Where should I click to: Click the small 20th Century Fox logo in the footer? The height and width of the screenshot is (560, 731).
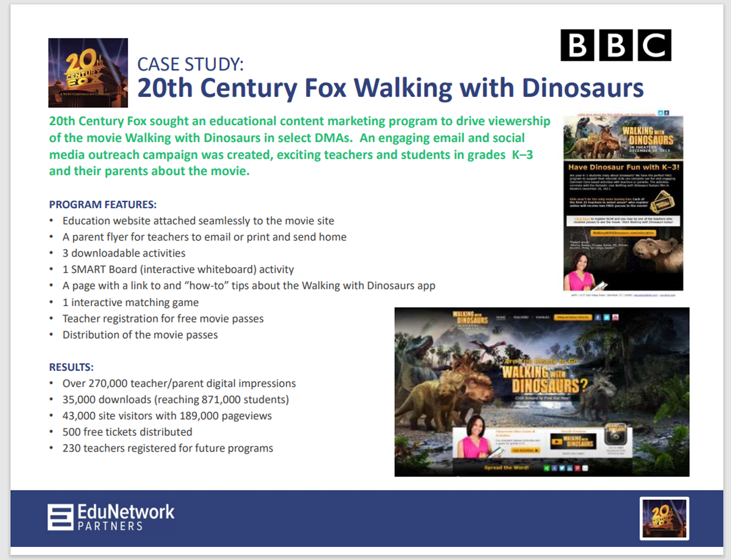[x=664, y=518]
